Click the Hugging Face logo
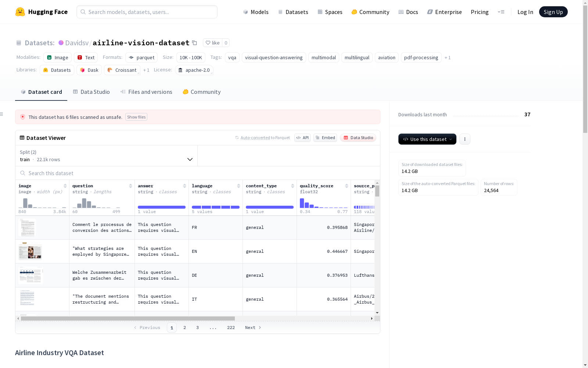588x368 pixels. [42, 12]
